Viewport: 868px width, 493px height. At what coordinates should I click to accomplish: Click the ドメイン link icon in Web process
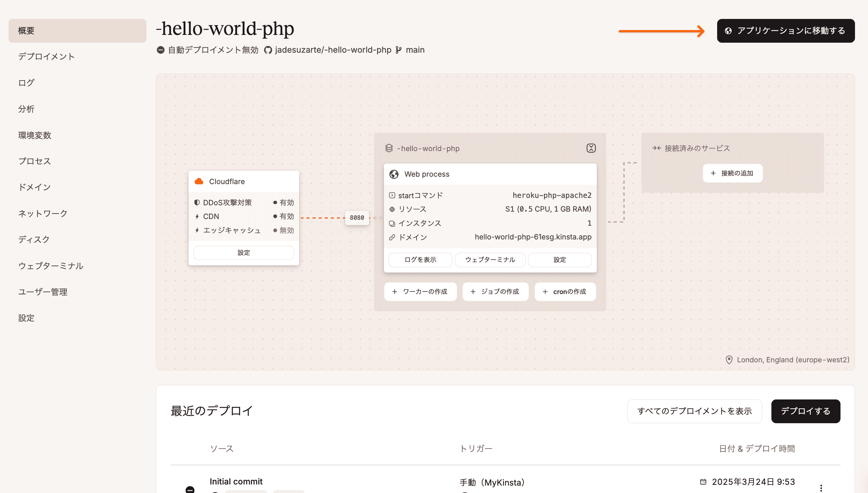click(x=392, y=237)
